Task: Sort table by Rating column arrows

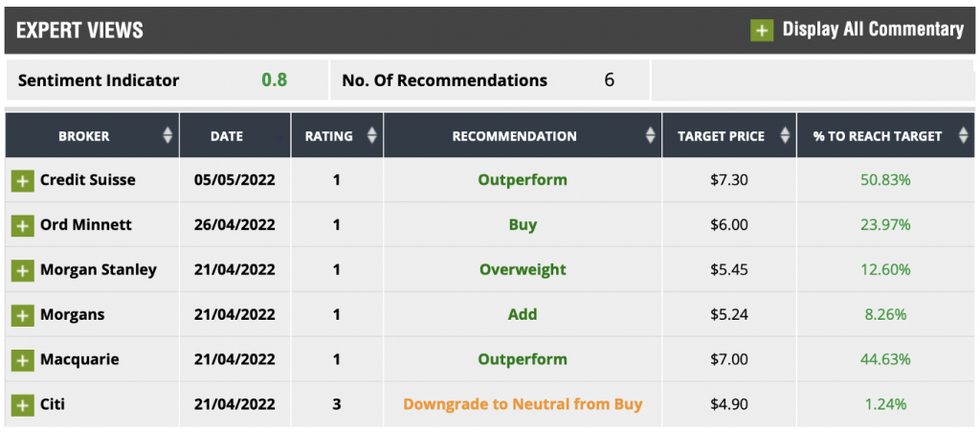Action: [372, 136]
